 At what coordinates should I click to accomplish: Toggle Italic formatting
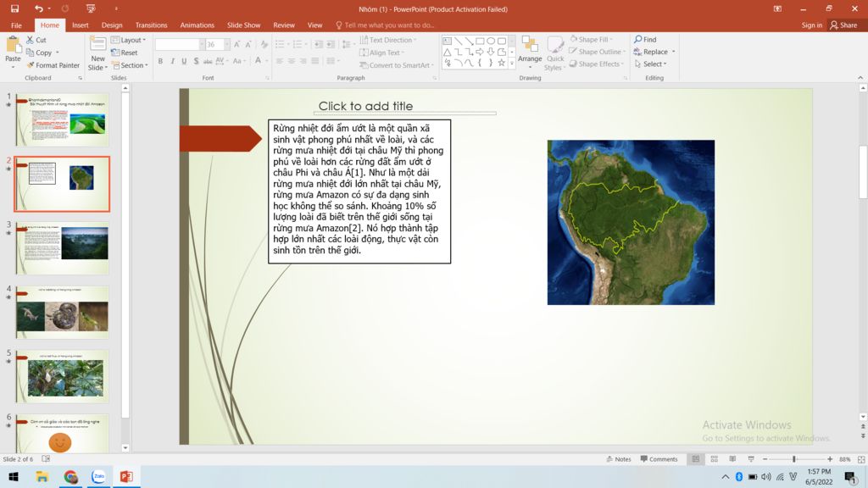(x=172, y=61)
